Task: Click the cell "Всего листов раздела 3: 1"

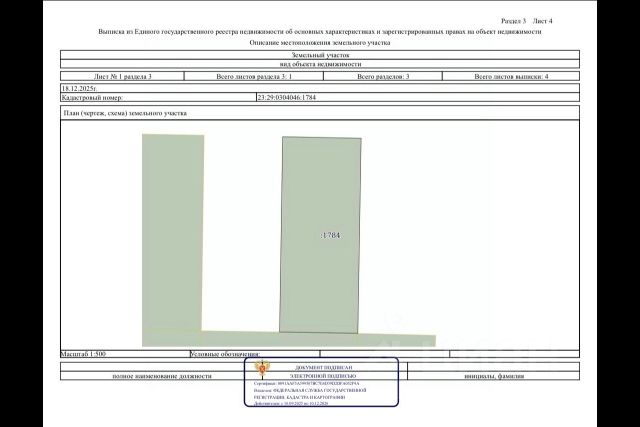Action: point(254,76)
